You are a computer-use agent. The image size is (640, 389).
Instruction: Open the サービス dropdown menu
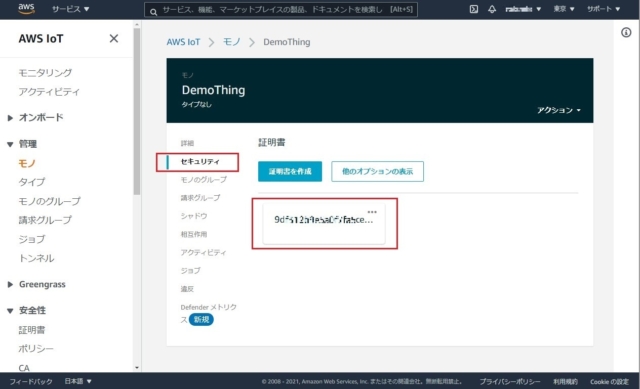point(70,9)
